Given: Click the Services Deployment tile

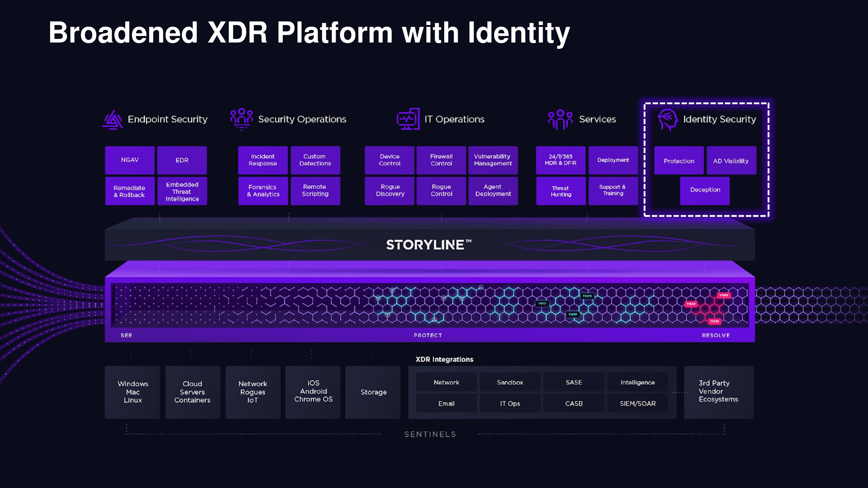Looking at the screenshot, I should 613,160.
